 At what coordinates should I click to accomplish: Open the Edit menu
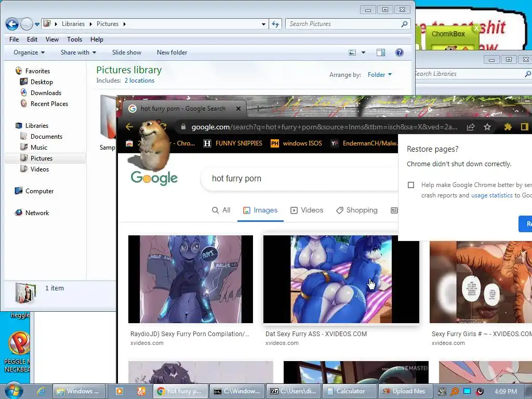32,39
